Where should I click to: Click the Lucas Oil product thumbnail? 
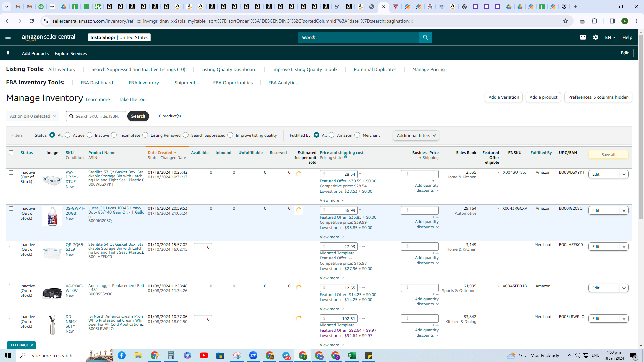(52, 216)
